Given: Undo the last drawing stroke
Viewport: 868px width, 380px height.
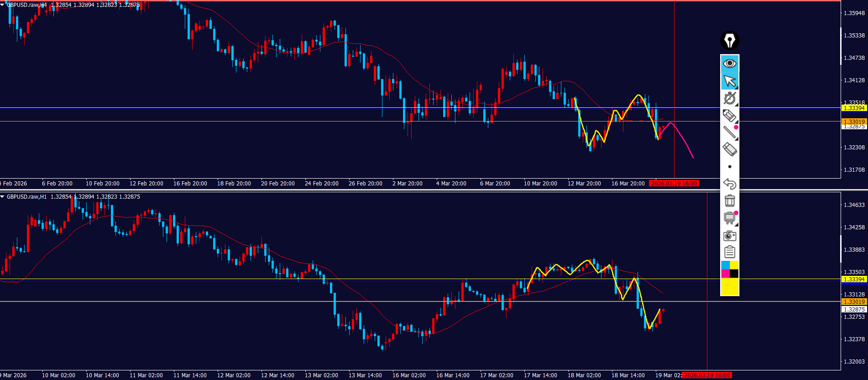Looking at the screenshot, I should coord(729,184).
